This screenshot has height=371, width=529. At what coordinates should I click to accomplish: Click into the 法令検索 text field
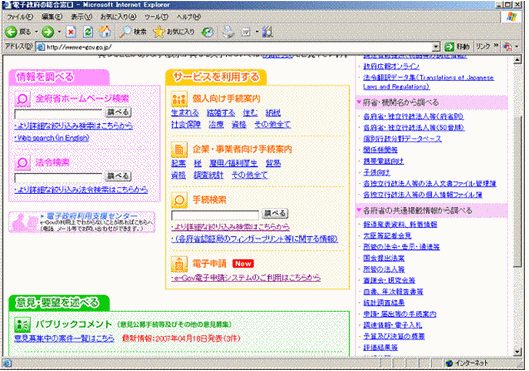[x=58, y=177]
